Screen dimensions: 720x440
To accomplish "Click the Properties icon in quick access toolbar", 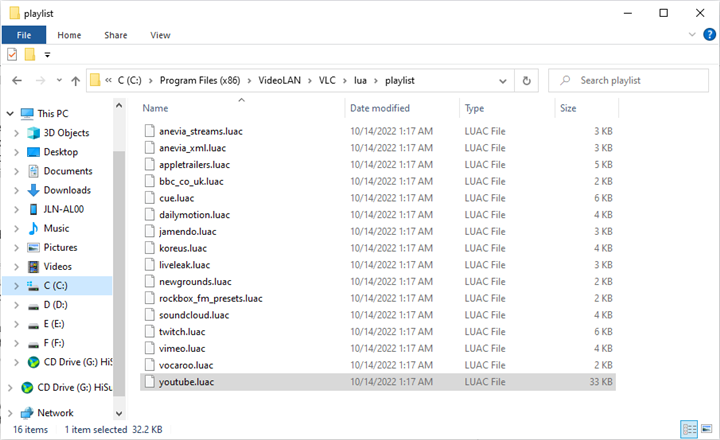I will 12,54.
